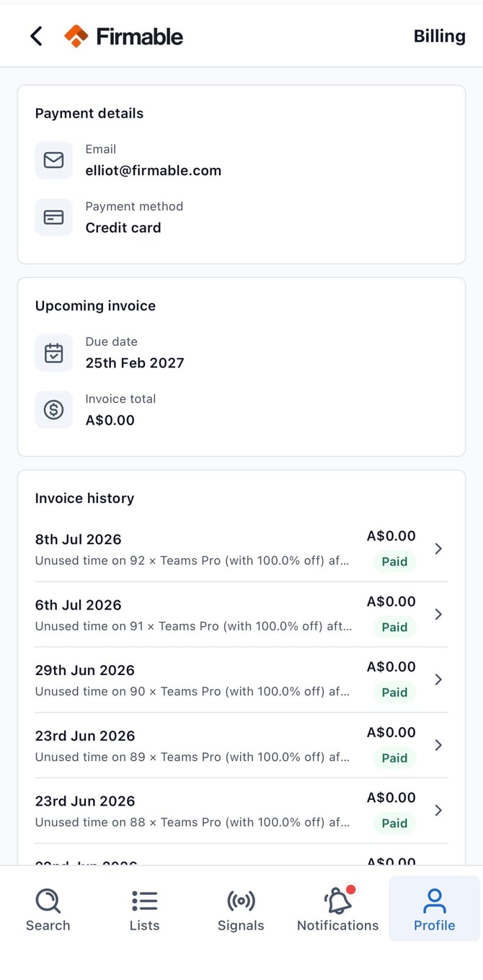Tap the email envelope icon
The image size is (483, 980).
[54, 160]
